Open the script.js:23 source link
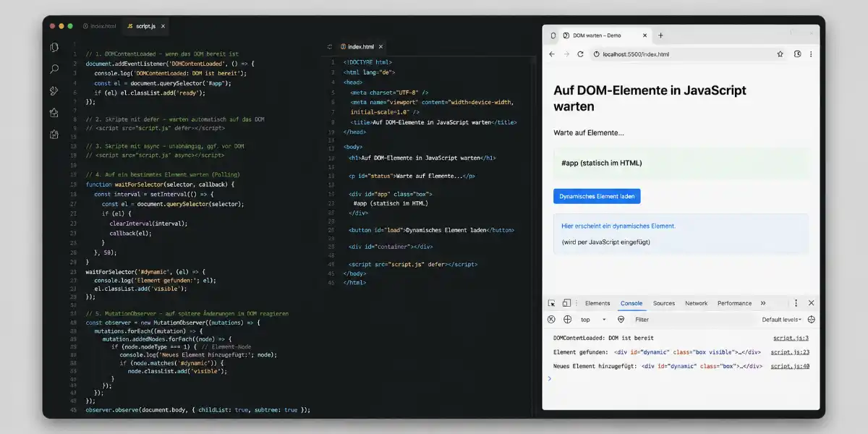 [x=790, y=352]
